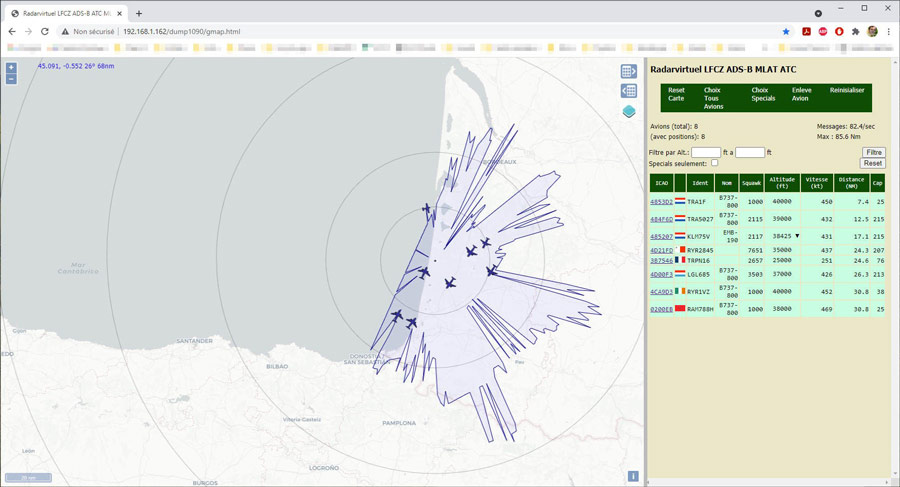Open ICAO link 0200EB
This screenshot has width=900, height=487.
pyautogui.click(x=661, y=309)
